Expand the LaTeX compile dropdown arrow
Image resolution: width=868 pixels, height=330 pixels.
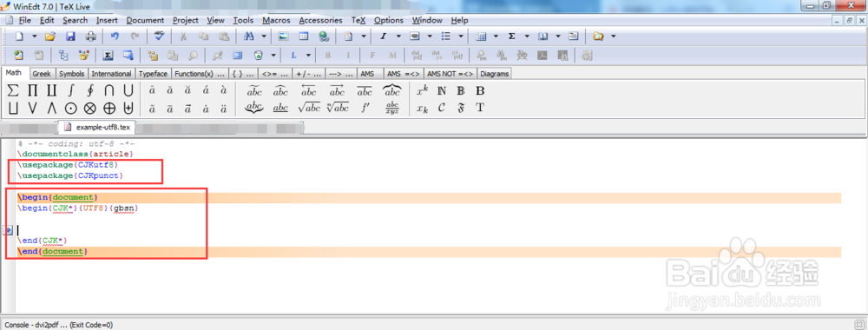[x=308, y=56]
